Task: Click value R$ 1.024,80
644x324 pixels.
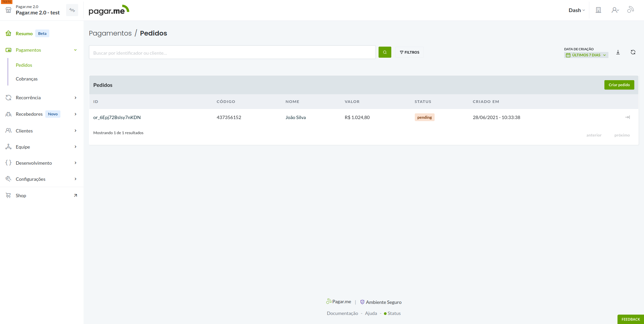Action: click(357, 117)
